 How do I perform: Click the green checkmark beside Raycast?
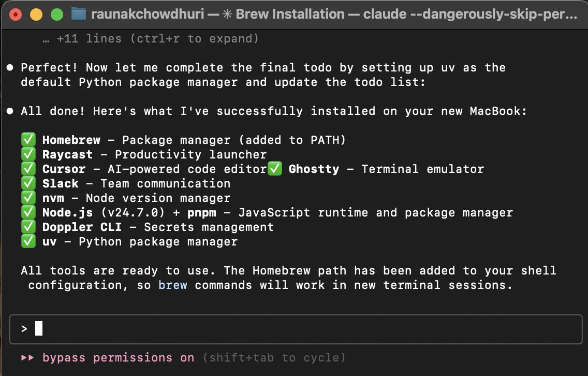coord(28,154)
